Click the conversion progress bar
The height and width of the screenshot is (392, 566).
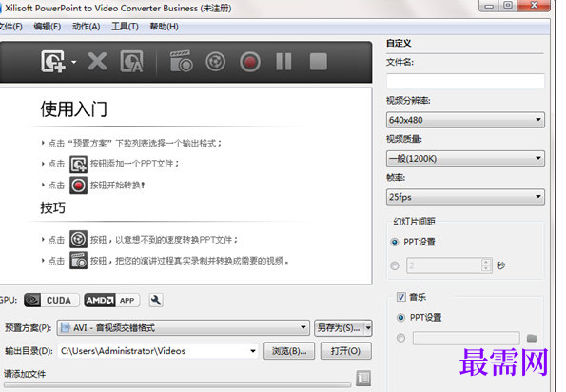(x=177, y=385)
